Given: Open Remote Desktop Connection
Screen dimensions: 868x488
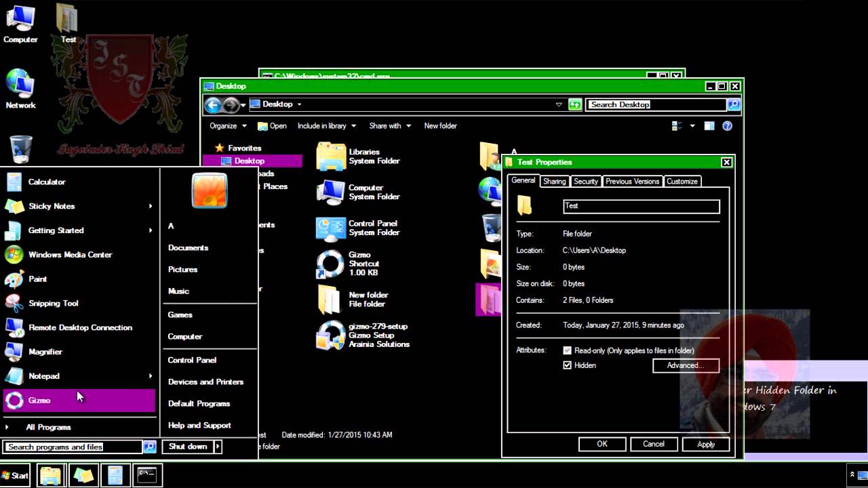Looking at the screenshot, I should [79, 327].
